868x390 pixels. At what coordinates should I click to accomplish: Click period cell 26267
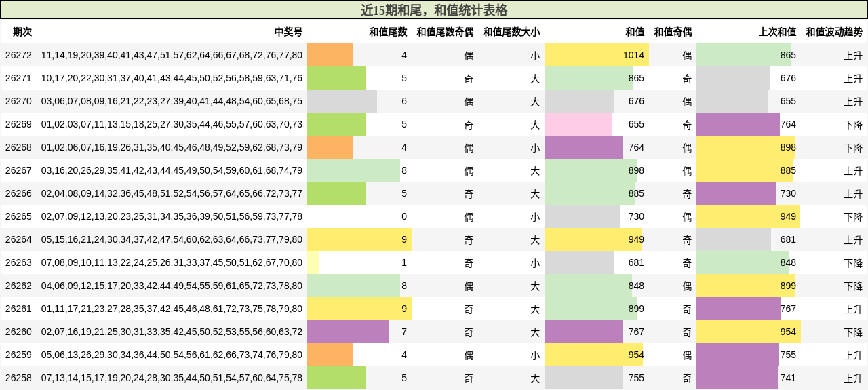tap(18, 170)
